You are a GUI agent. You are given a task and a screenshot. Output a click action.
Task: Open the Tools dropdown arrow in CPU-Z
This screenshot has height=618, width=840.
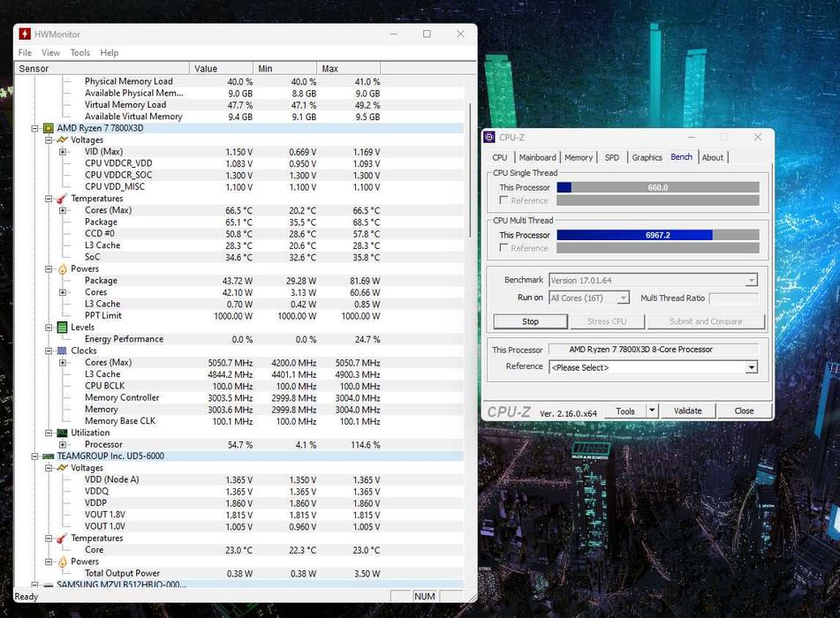click(x=652, y=411)
